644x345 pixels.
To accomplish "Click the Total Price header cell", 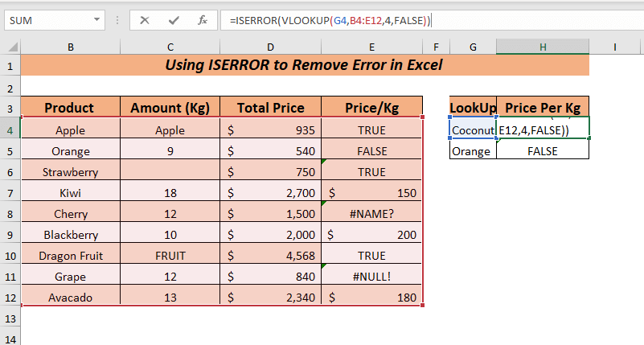I will point(271,108).
